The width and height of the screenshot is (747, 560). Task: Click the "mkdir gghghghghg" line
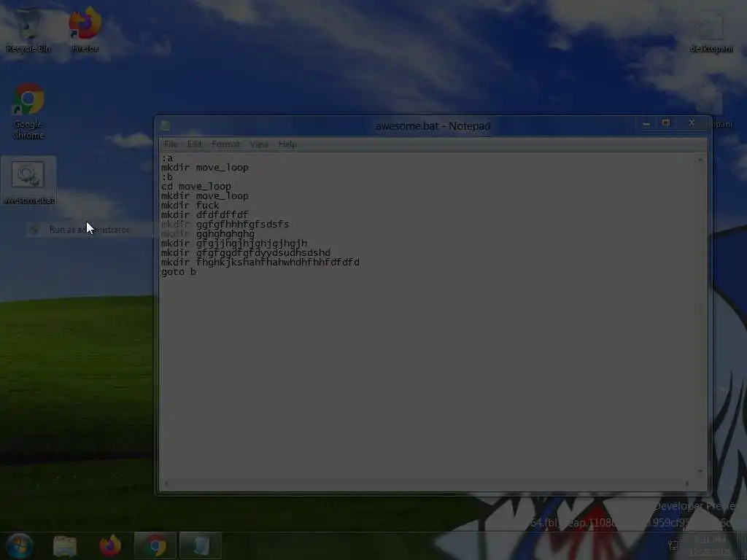pos(208,234)
